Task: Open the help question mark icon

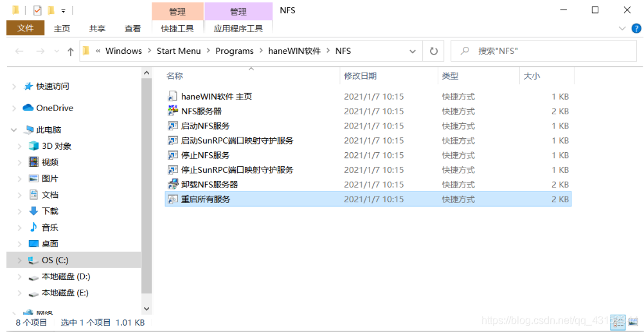Action: click(x=636, y=28)
